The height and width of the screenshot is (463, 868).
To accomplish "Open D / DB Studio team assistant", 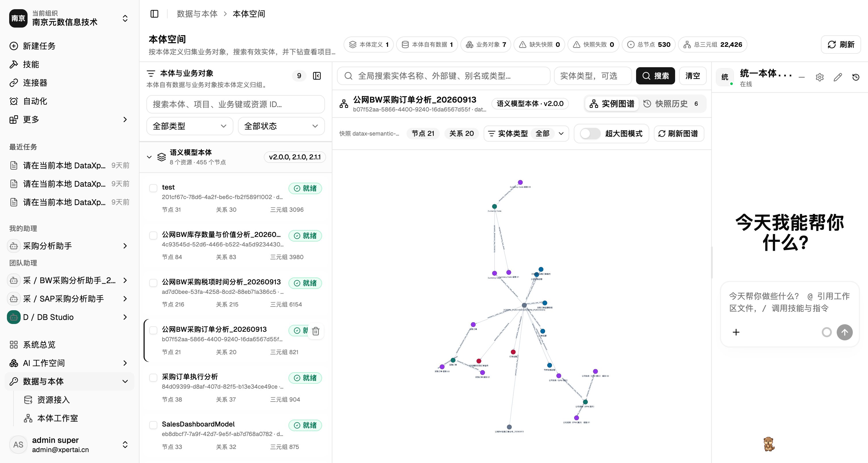I will [69, 317].
